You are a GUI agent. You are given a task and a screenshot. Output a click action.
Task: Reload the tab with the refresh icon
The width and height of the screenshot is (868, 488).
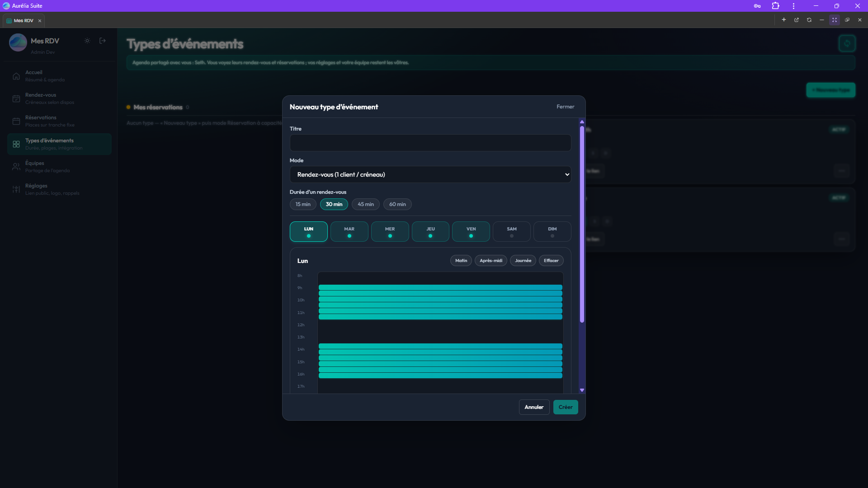[x=809, y=20]
